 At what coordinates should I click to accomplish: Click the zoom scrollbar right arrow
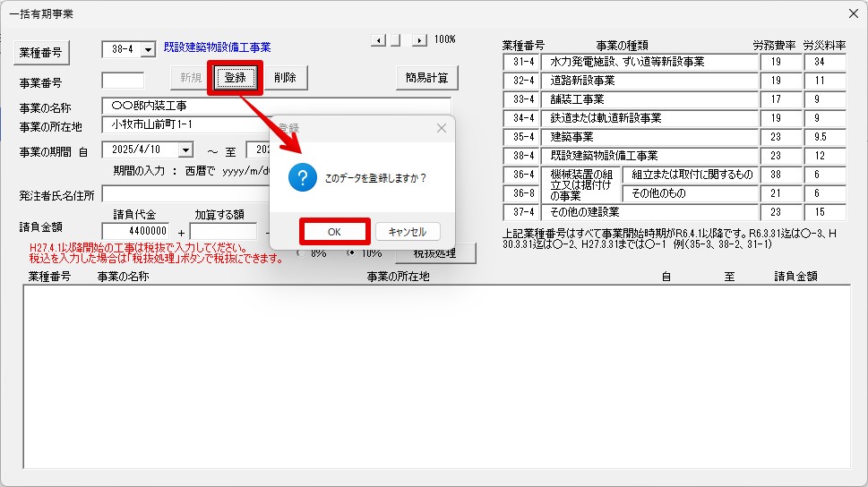pos(419,40)
